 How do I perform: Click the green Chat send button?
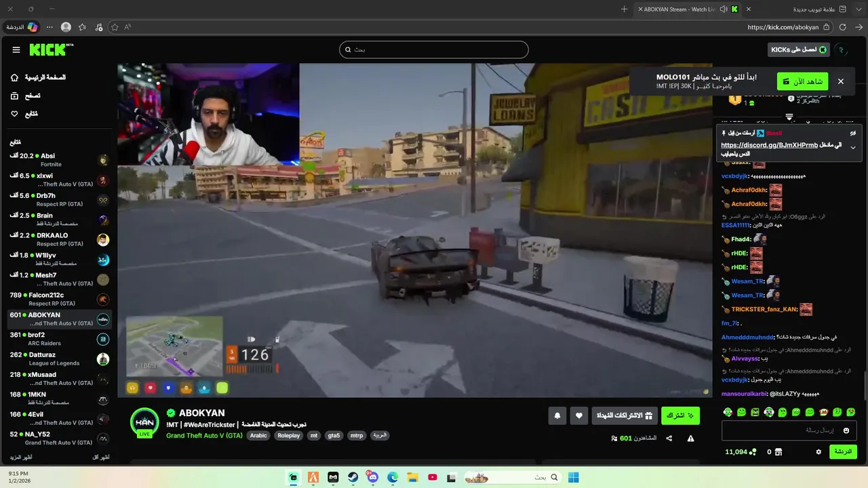[843, 451]
